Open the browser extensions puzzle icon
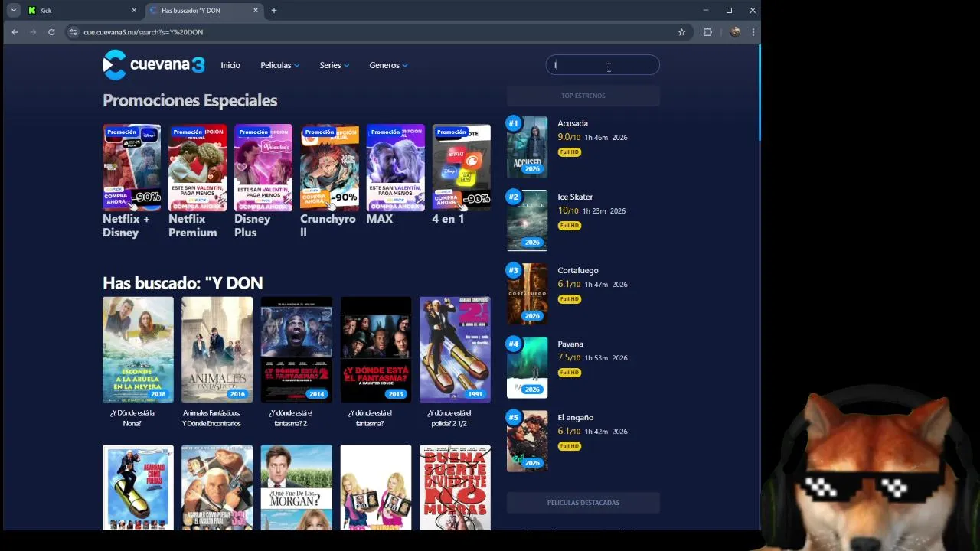980x551 pixels. [x=707, y=32]
